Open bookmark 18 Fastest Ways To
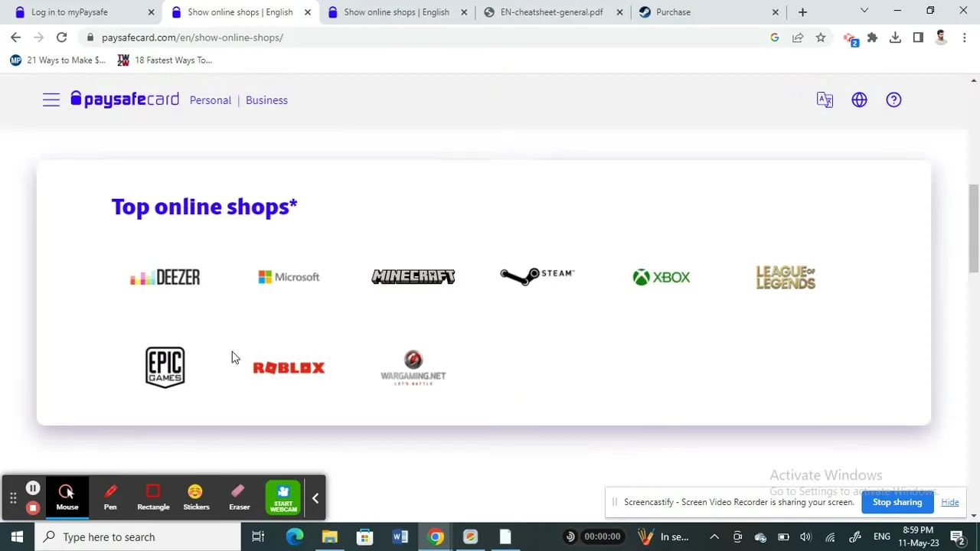Viewport: 980px width, 551px height. pos(165,60)
